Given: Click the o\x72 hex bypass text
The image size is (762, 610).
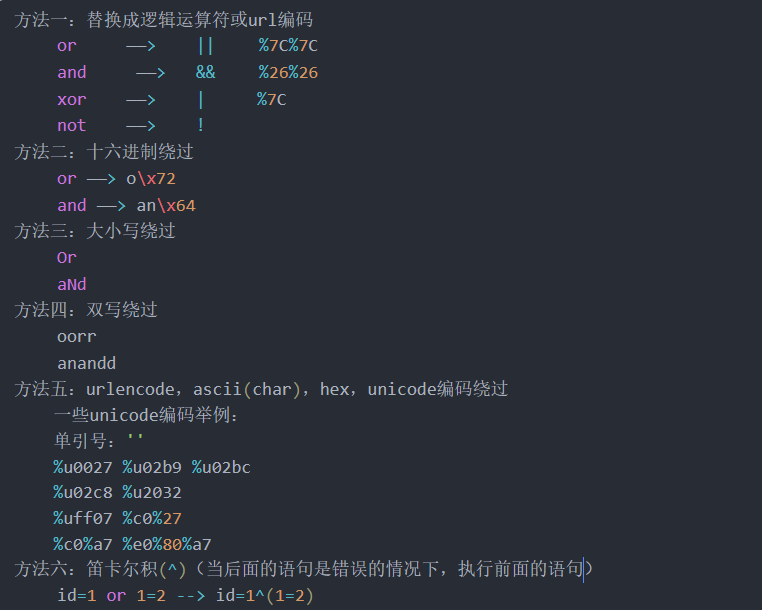Looking at the screenshot, I should point(151,179).
